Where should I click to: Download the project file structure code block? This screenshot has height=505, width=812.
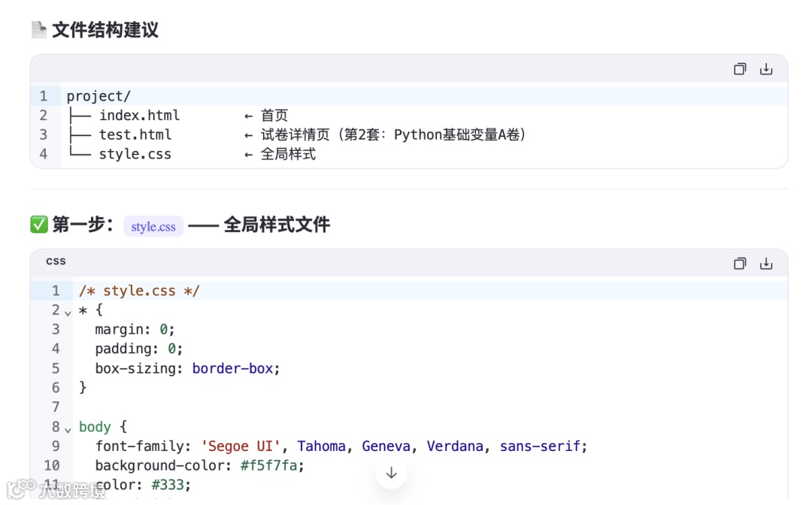click(766, 69)
